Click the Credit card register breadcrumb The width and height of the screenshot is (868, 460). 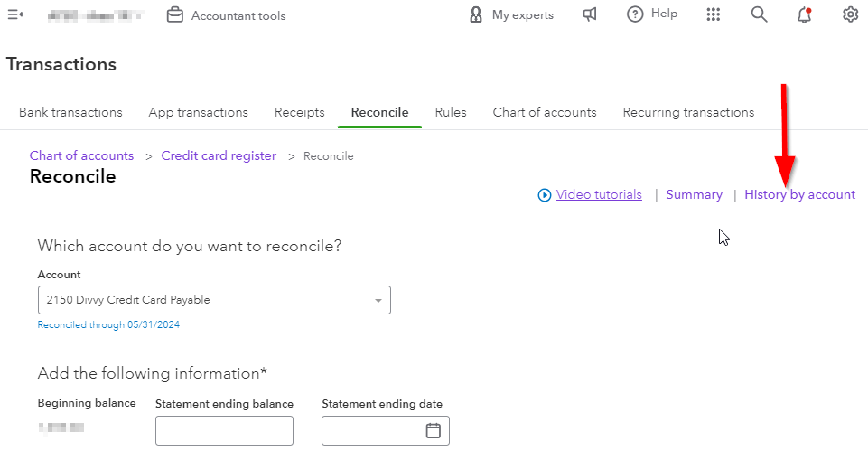(219, 155)
